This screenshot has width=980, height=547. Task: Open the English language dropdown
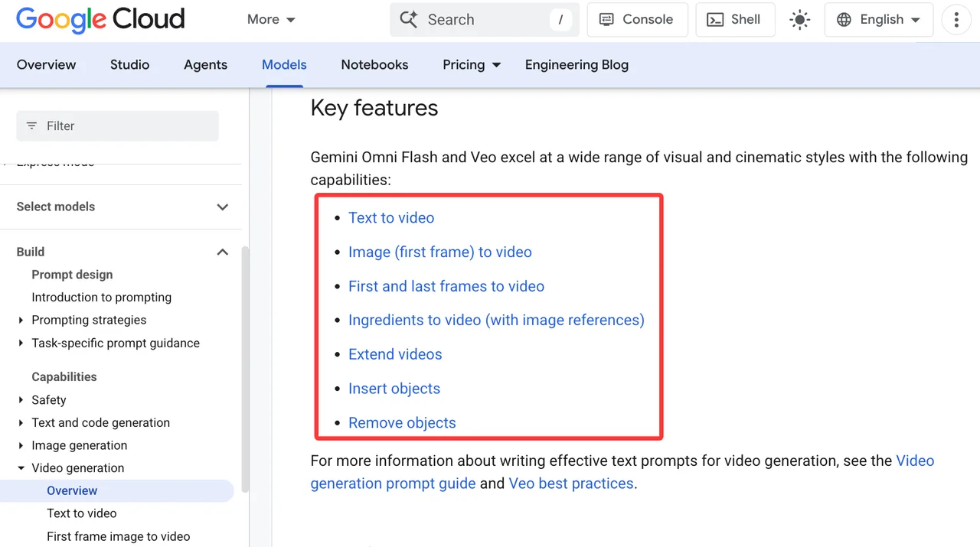point(879,20)
